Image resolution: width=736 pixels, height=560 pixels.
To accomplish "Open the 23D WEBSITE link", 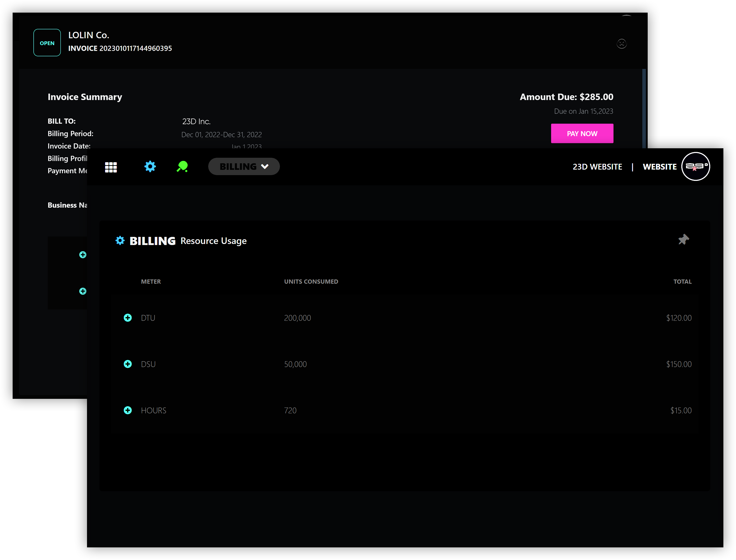I will (597, 167).
